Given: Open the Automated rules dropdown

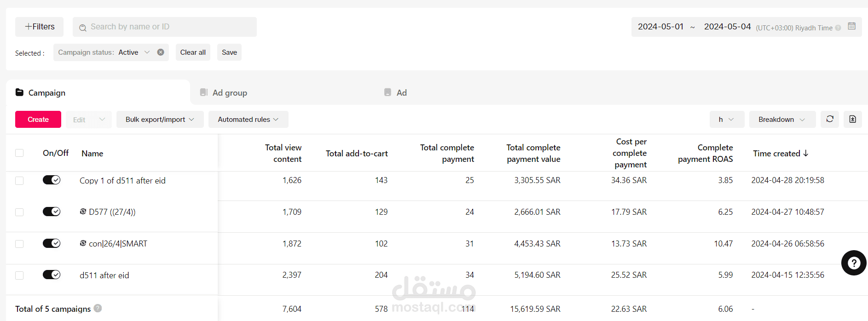Looking at the screenshot, I should coord(248,120).
